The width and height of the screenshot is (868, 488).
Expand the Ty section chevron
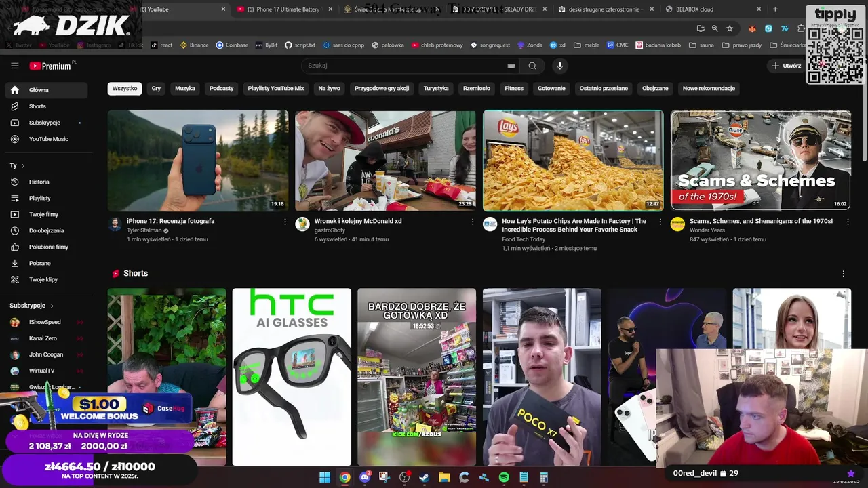tap(23, 165)
